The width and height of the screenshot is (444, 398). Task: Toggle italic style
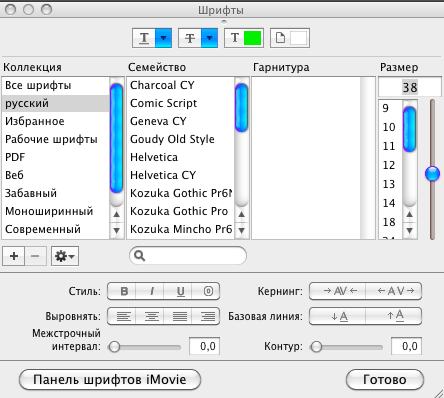coord(150,291)
